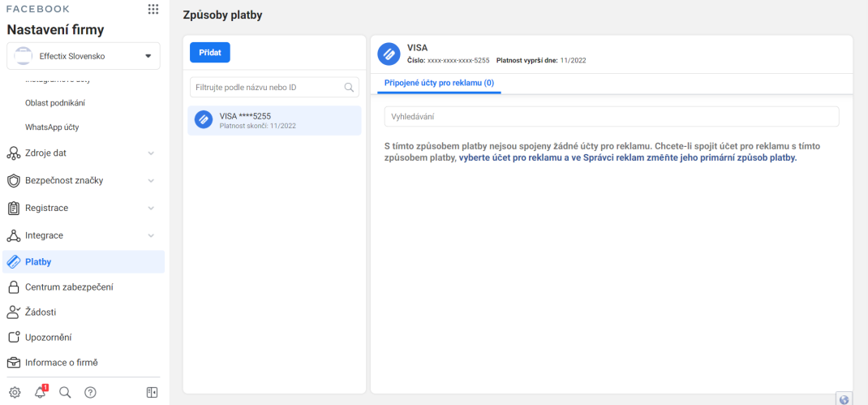Click the Informace o firmě briefcase icon
Viewport: 868px width, 405px height.
13,363
